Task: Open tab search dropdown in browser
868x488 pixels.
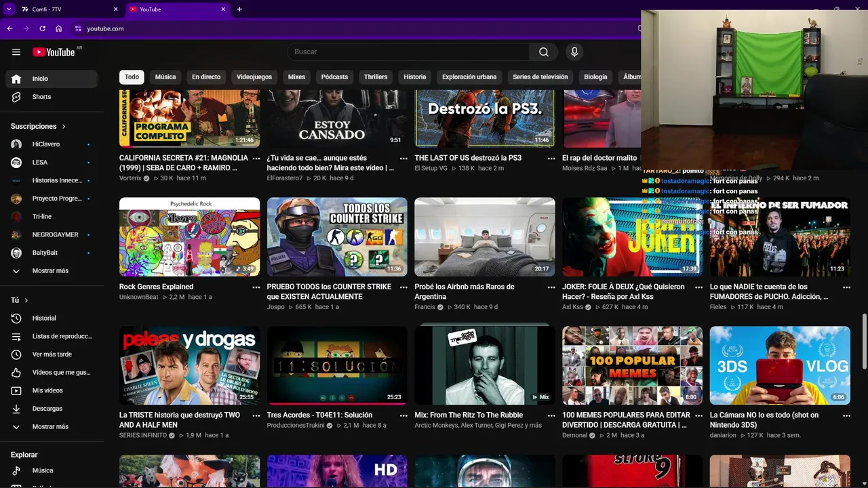Action: click(x=8, y=9)
